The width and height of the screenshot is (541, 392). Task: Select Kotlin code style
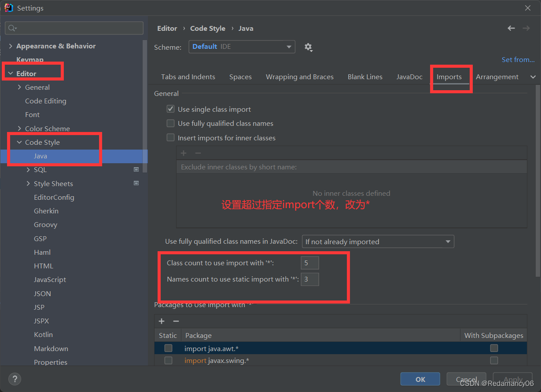click(x=43, y=334)
